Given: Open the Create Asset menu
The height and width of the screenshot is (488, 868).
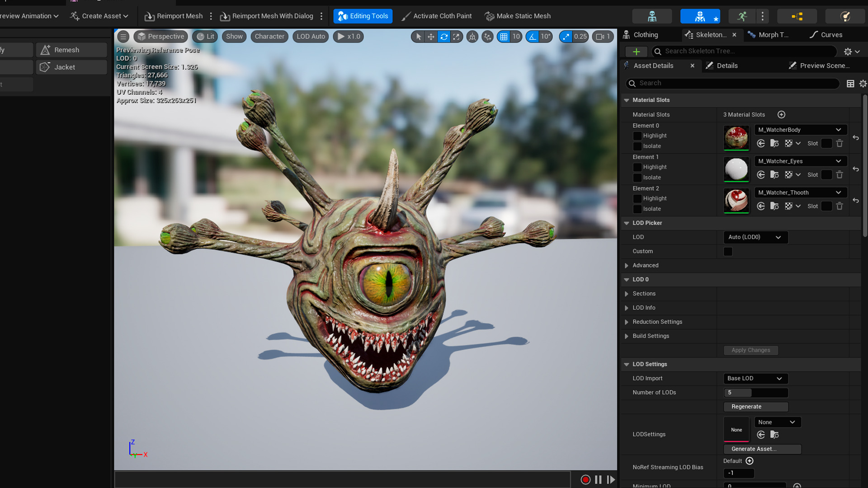Looking at the screenshot, I should [99, 16].
